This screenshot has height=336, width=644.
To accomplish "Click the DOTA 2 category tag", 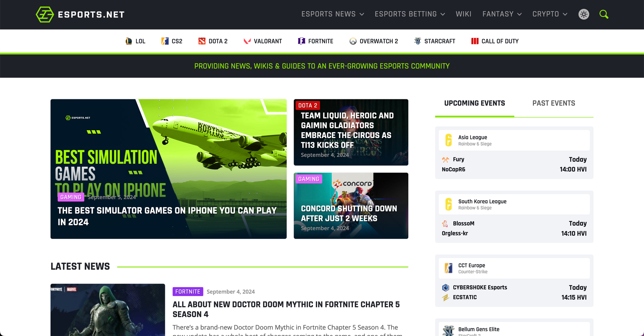I will [308, 106].
